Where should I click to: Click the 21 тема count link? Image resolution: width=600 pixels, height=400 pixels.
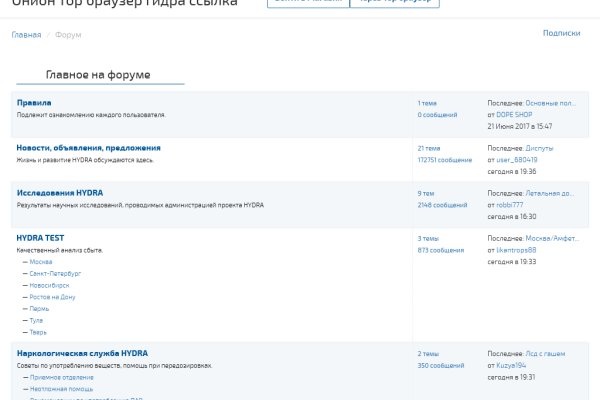click(x=428, y=148)
